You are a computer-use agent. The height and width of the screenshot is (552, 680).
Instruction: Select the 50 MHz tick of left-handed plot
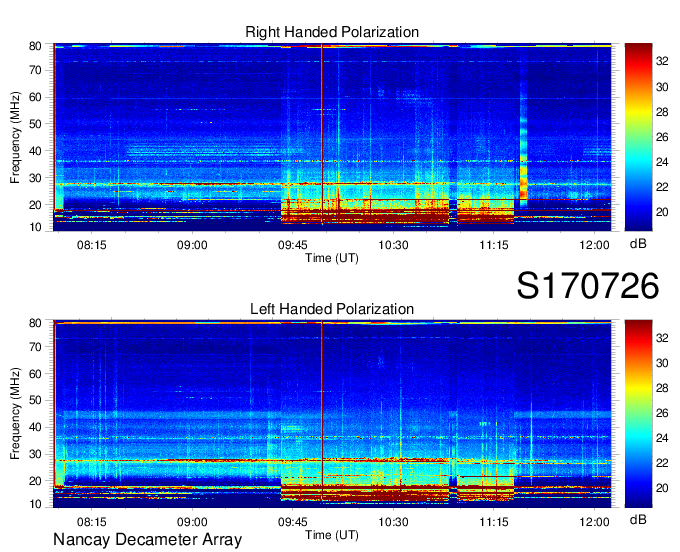[35, 400]
